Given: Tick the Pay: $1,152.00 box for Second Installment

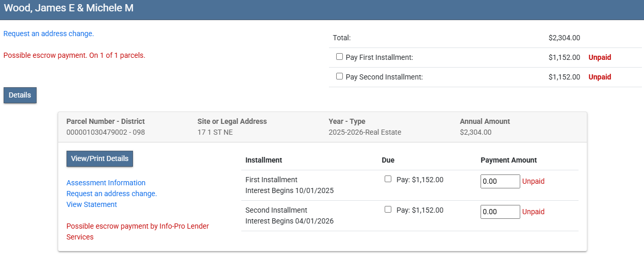Looking at the screenshot, I should point(388,210).
